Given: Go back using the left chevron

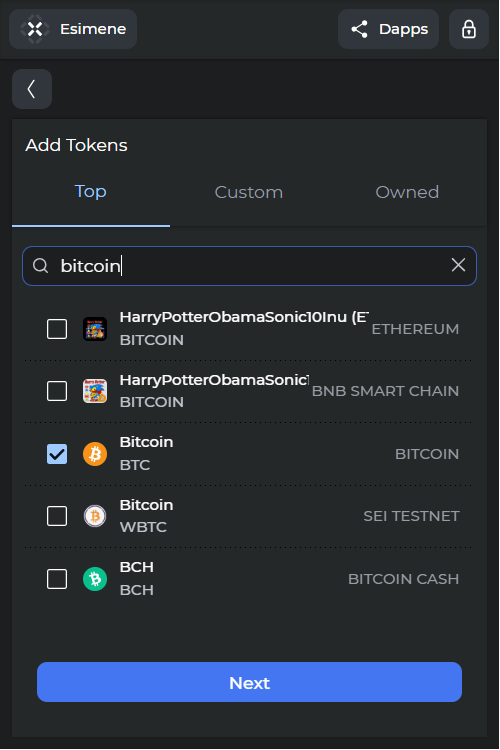Looking at the screenshot, I should 32,89.
